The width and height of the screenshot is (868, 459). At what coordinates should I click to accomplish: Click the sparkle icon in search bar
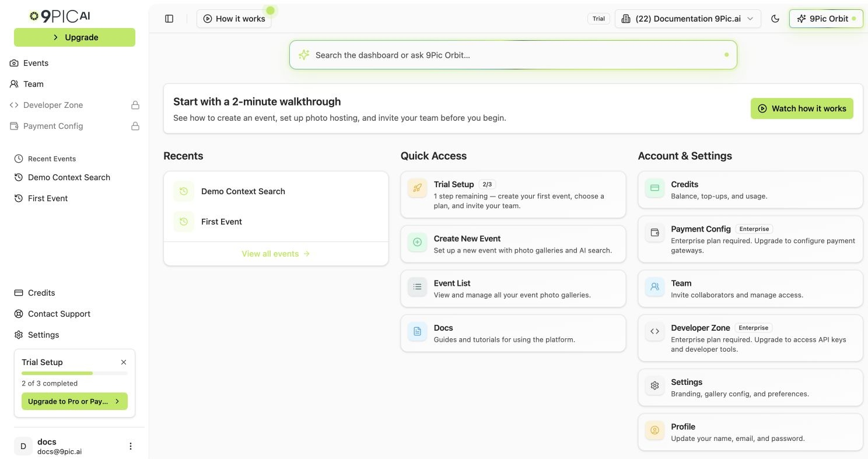304,55
